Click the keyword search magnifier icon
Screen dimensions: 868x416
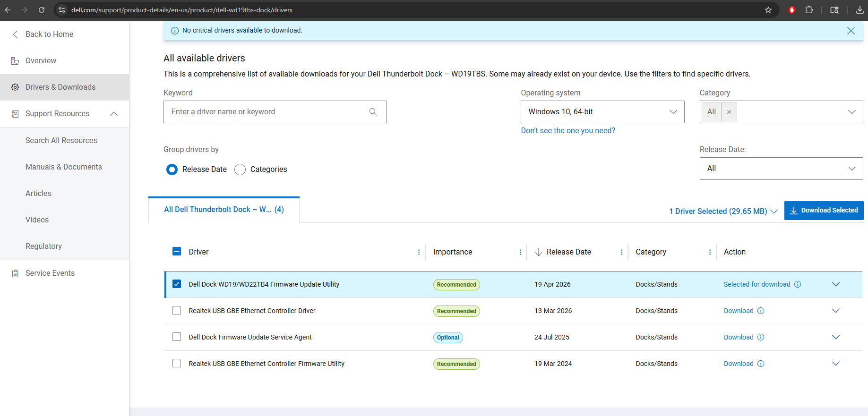[373, 112]
